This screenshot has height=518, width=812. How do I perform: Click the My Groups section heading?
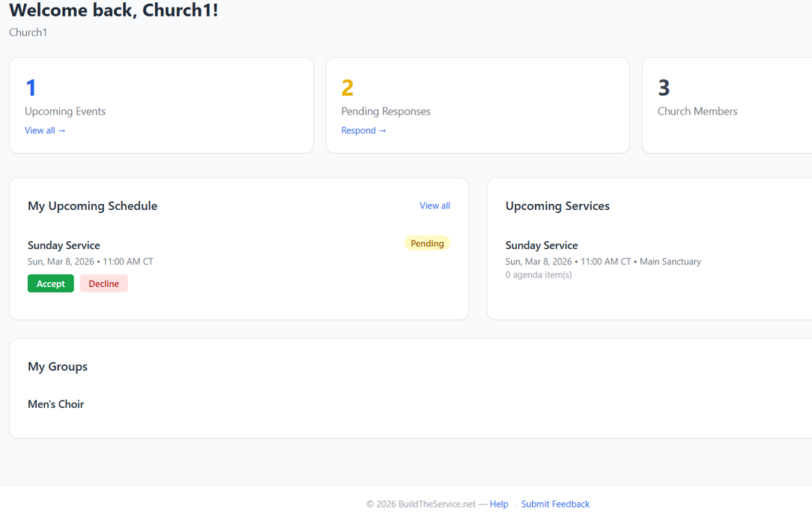click(x=58, y=367)
